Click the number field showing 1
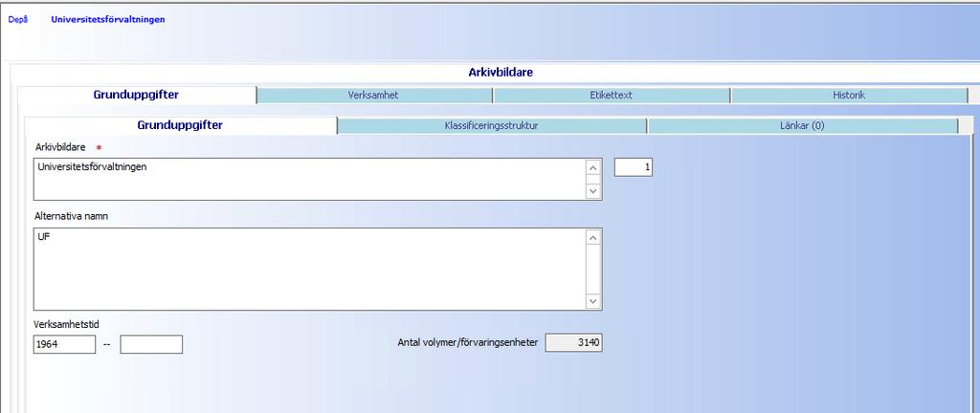Viewport: 980px width, 413px height. (634, 167)
